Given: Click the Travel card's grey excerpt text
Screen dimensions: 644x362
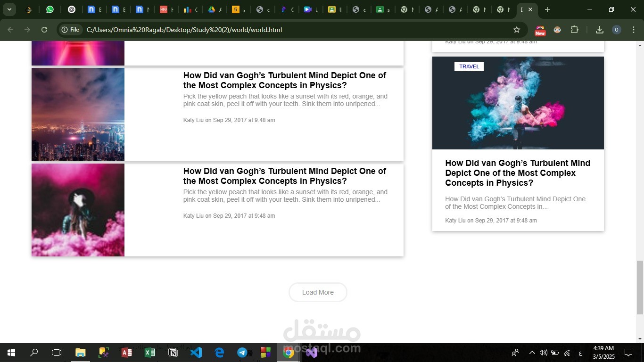Looking at the screenshot, I should click(x=515, y=203).
